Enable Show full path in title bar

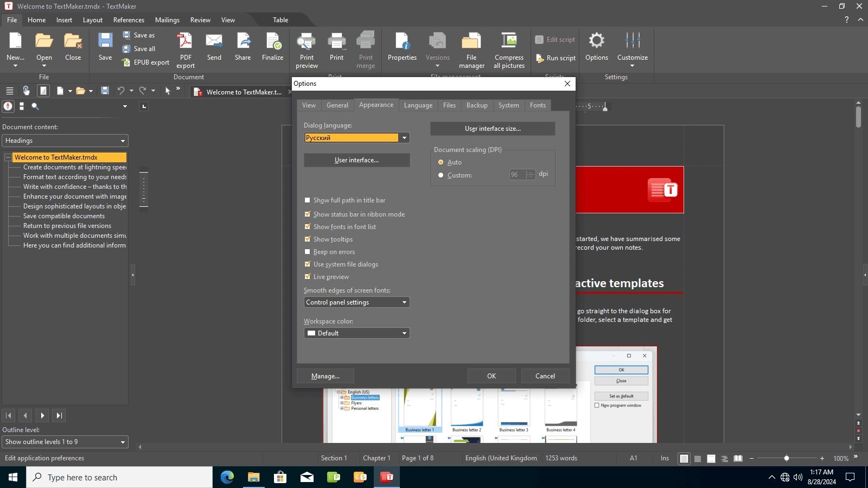pos(308,200)
